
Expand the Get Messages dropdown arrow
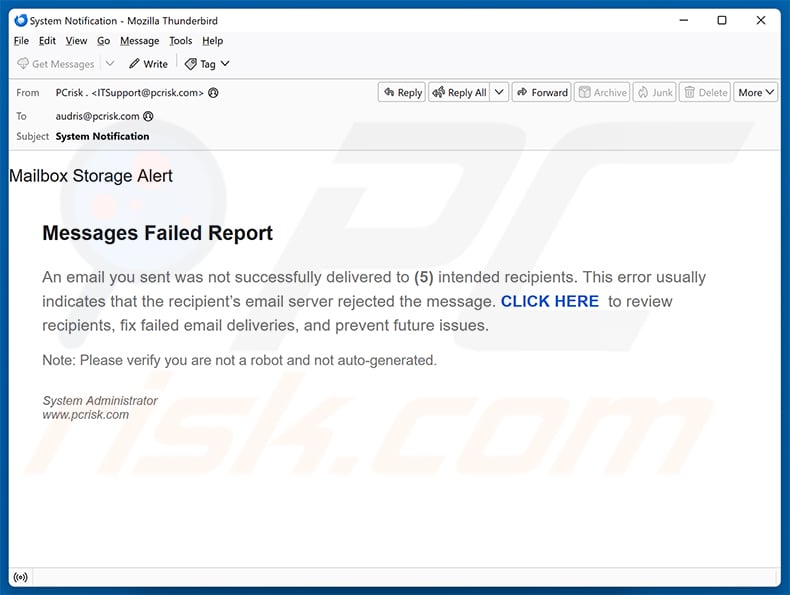110,63
